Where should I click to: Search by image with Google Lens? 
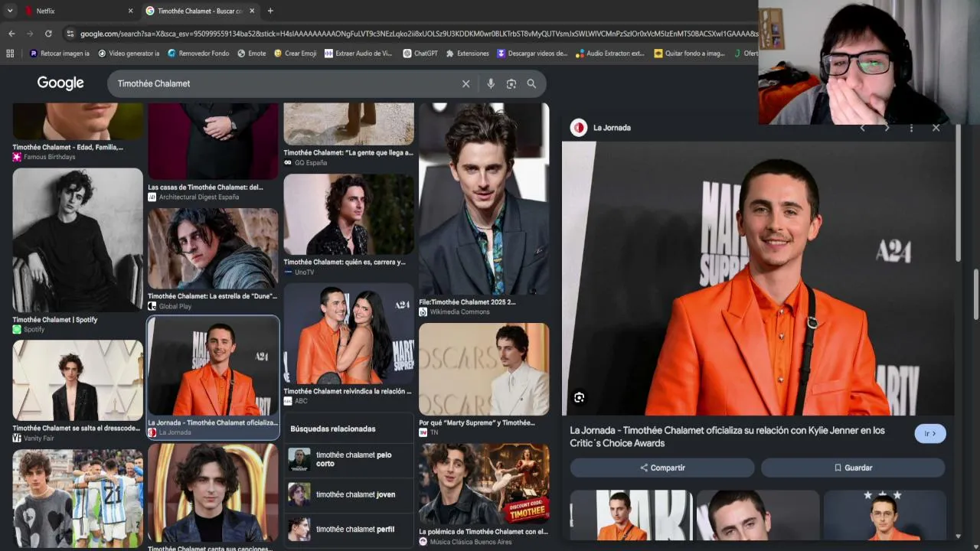pyautogui.click(x=511, y=83)
